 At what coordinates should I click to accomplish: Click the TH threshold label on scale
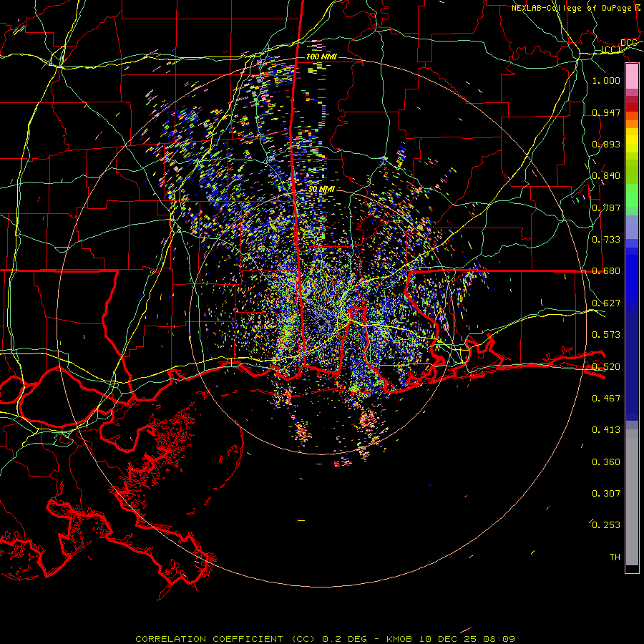pyautogui.click(x=615, y=557)
